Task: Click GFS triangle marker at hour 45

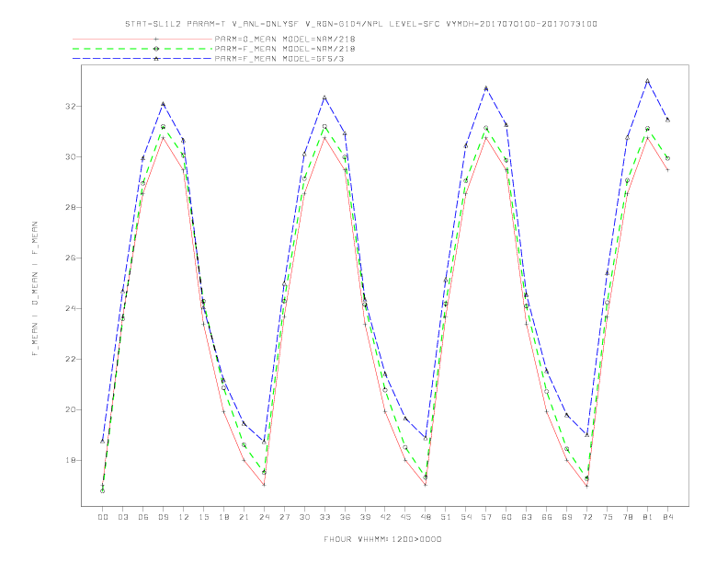Action: coord(405,419)
